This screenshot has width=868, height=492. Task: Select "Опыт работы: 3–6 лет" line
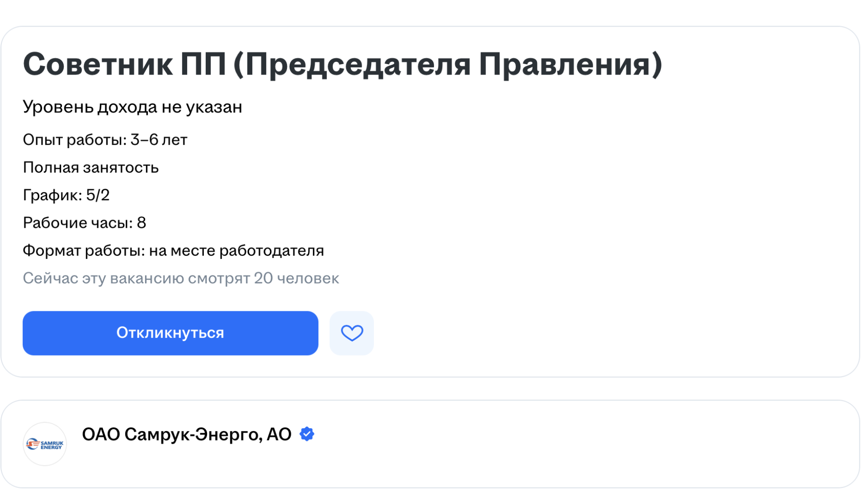tap(105, 140)
